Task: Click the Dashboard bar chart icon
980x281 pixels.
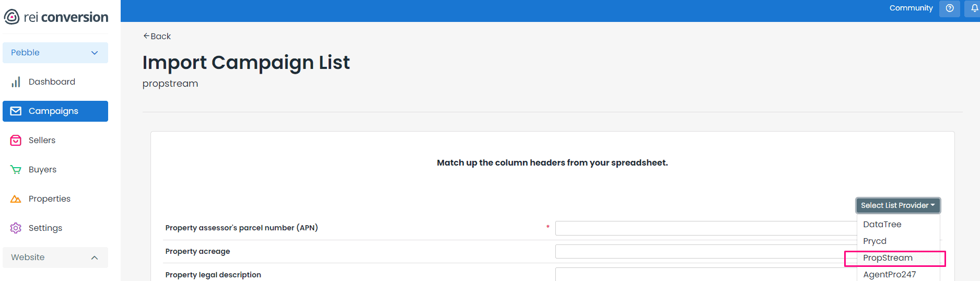Action: click(16, 82)
